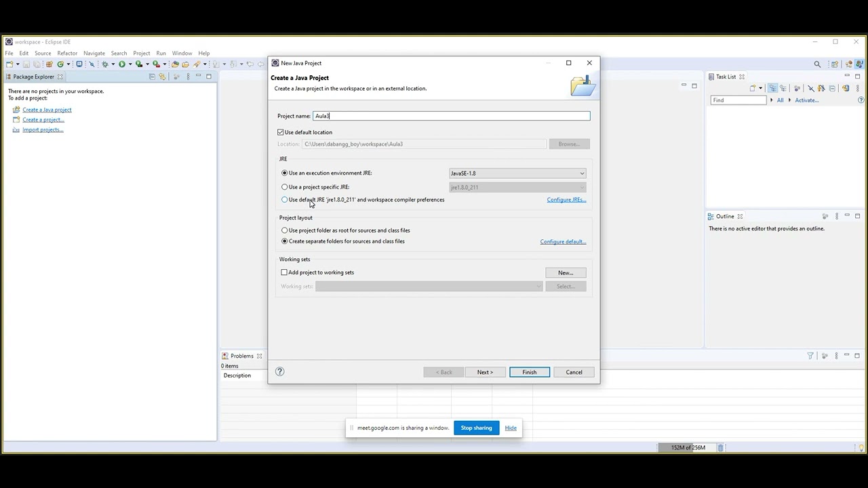Open the Project menu
This screenshot has width=868, height=488.
[x=142, y=53]
